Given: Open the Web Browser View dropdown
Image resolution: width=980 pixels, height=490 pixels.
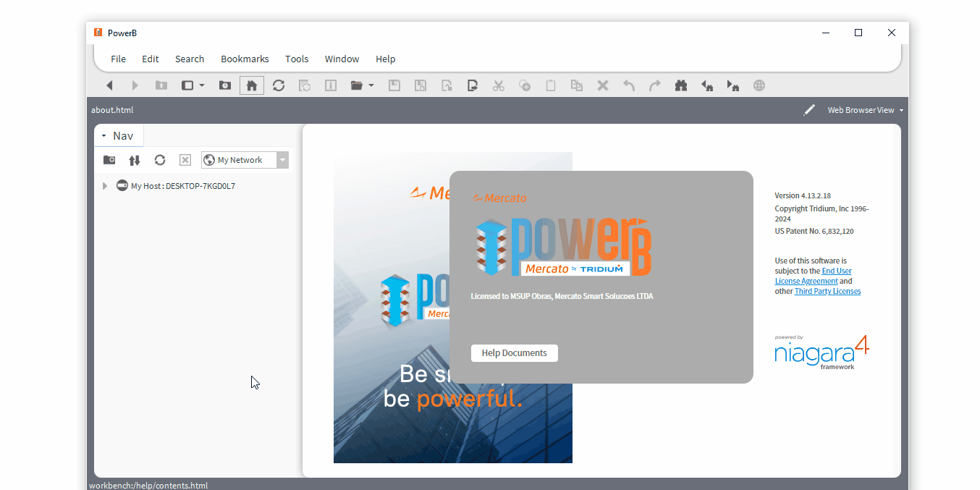Looking at the screenshot, I should (x=866, y=110).
